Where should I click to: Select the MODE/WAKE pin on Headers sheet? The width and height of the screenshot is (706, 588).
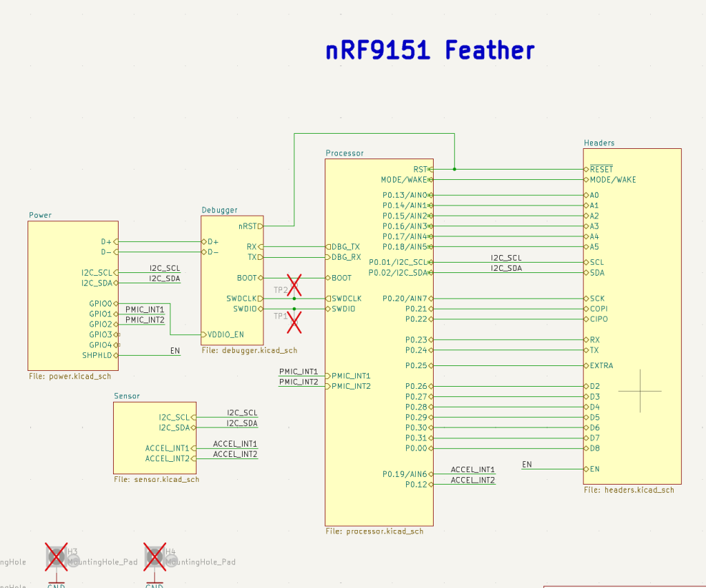coord(610,180)
